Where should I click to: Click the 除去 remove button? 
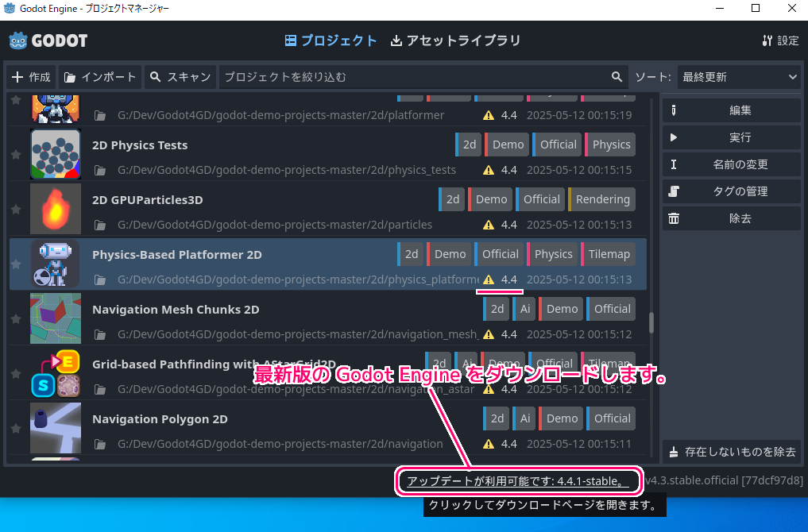(x=732, y=218)
